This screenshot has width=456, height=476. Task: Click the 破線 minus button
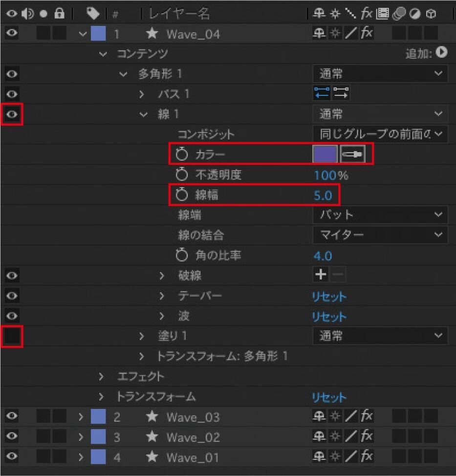[x=338, y=275]
